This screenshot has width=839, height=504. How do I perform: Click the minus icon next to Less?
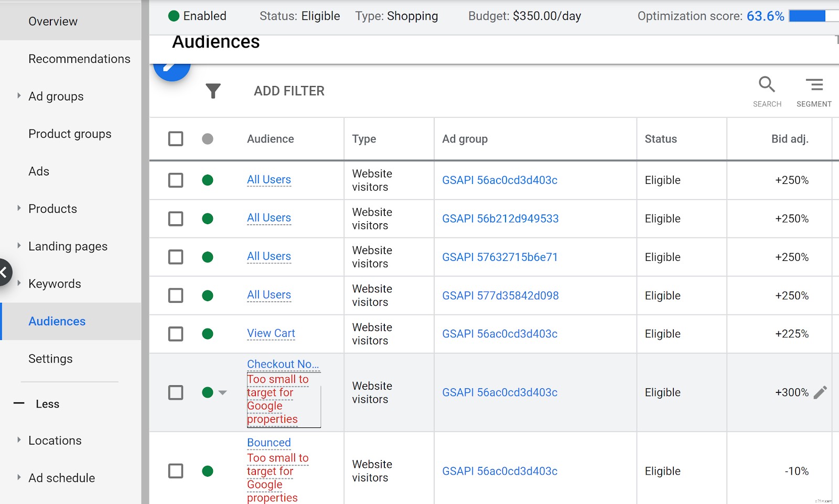coord(19,403)
